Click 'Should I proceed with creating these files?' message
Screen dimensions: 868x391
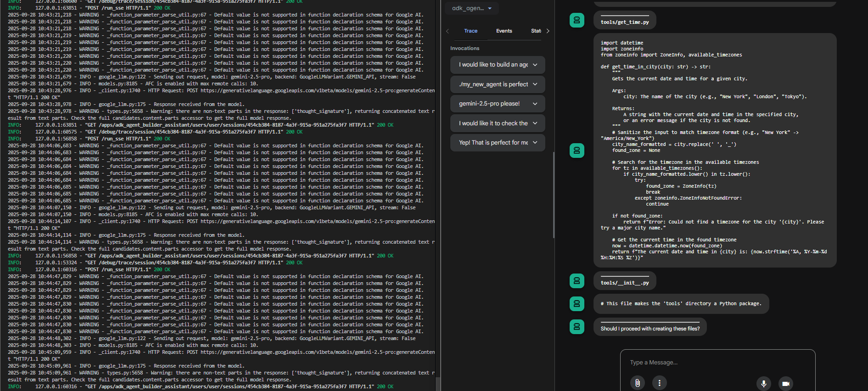pos(650,327)
